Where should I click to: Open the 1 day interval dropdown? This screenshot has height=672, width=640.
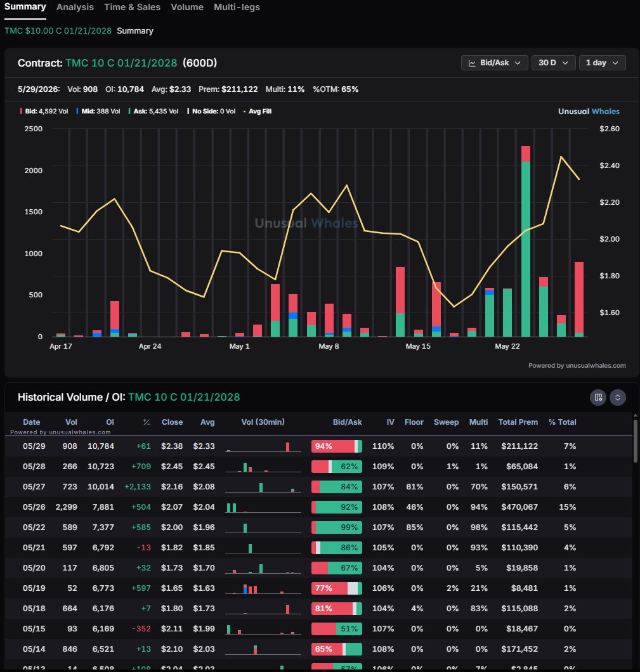pyautogui.click(x=603, y=63)
